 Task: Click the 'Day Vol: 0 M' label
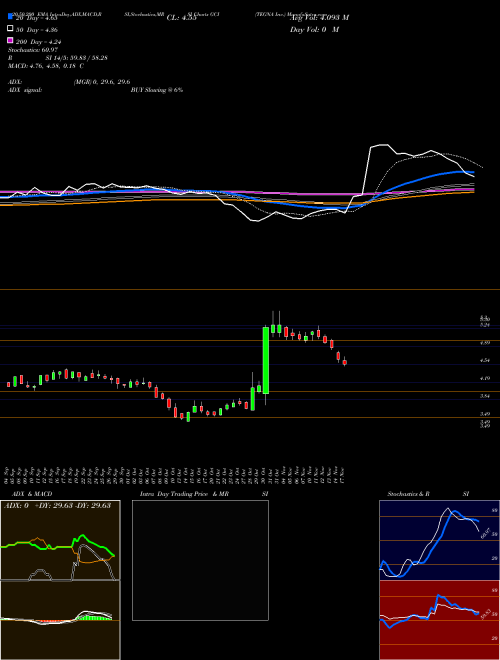(x=314, y=29)
